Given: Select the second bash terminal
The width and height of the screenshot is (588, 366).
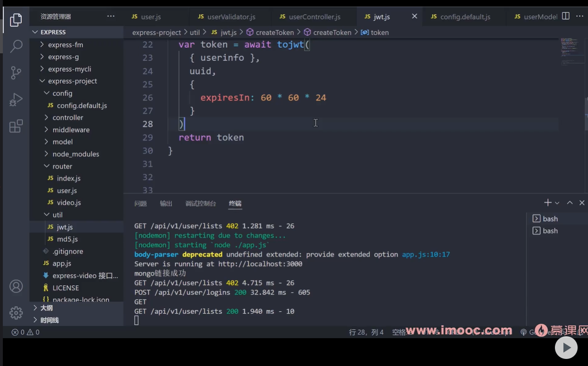Looking at the screenshot, I should (x=557, y=231).
